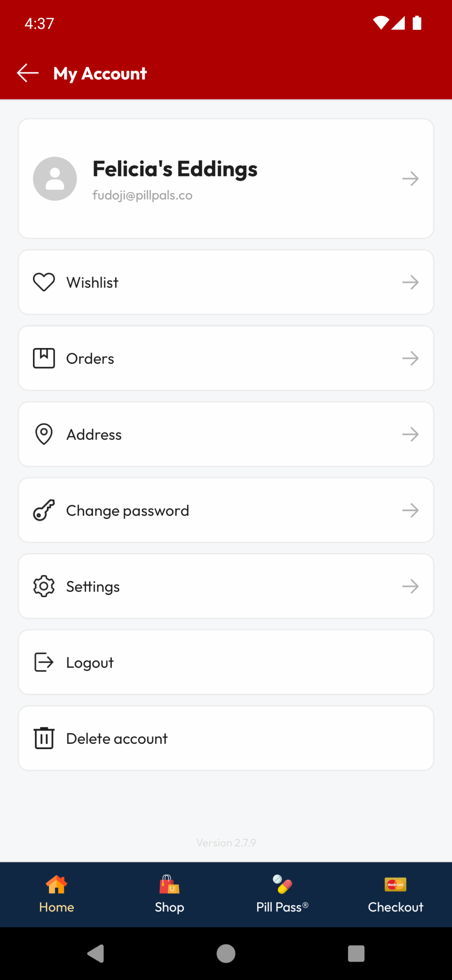Image resolution: width=452 pixels, height=980 pixels.
Task: Go to the Checkout tab
Action: point(395,894)
